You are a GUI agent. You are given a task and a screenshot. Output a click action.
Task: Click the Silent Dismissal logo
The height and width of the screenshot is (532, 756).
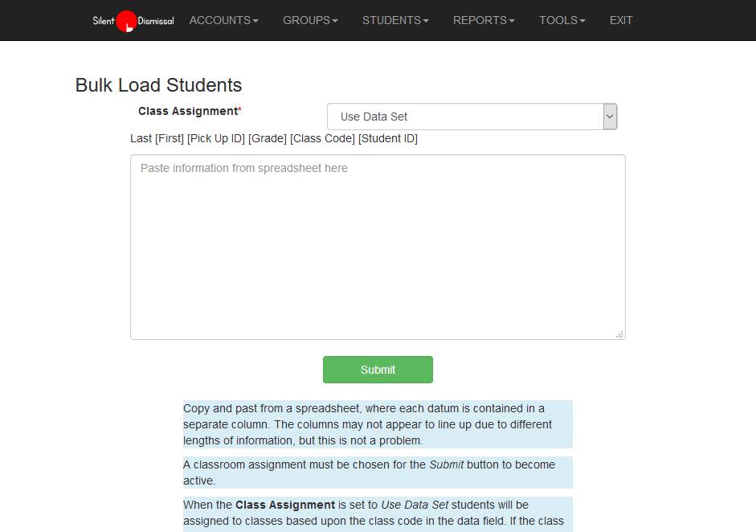coord(133,21)
